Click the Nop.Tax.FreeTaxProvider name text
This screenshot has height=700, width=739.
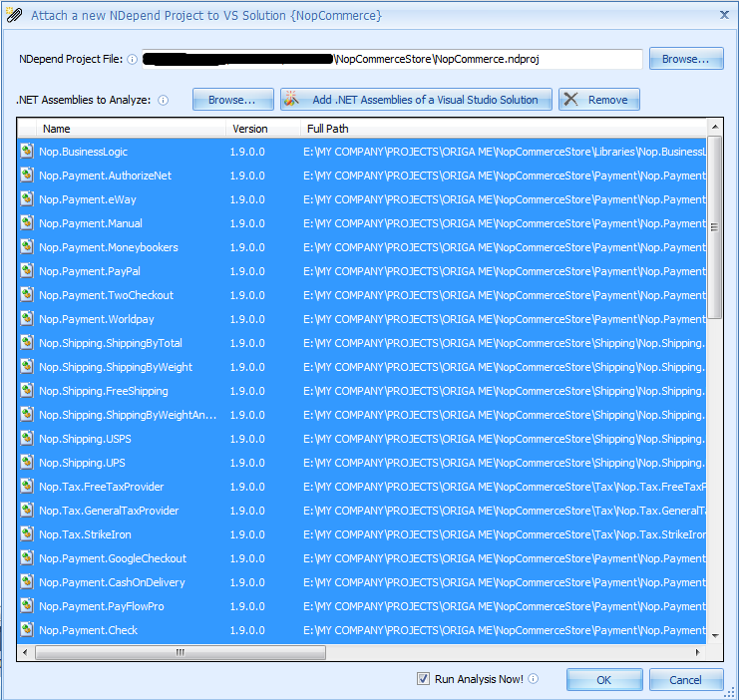(x=102, y=487)
